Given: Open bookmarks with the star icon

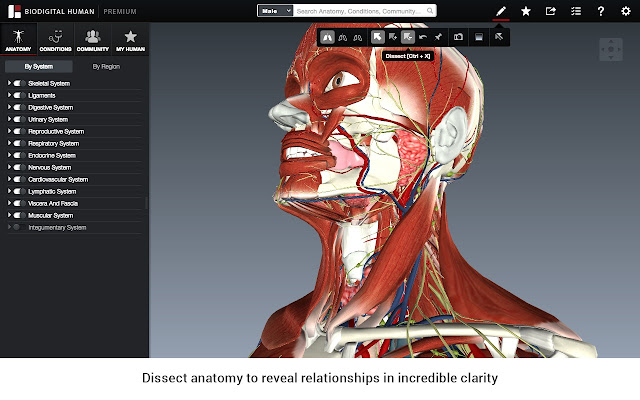Looking at the screenshot, I should tap(526, 11).
